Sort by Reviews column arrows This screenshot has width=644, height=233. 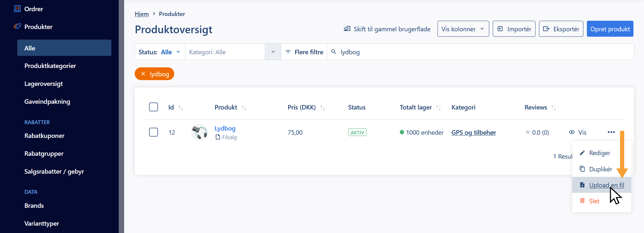pyautogui.click(x=554, y=108)
